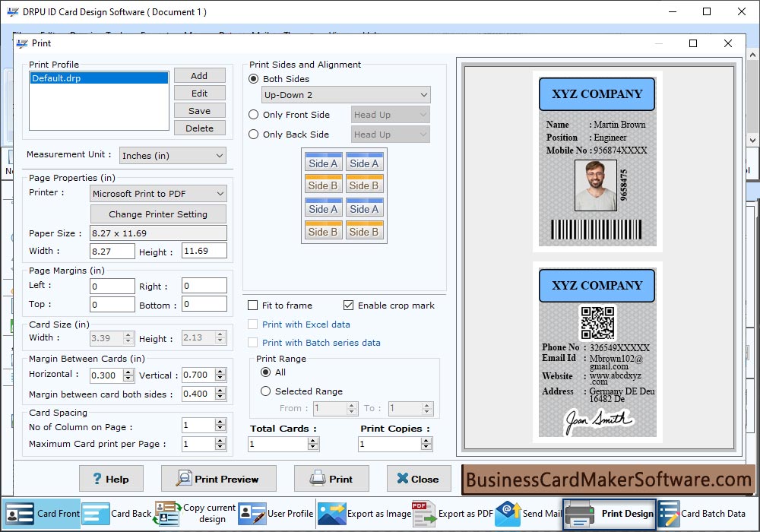760x532 pixels.
Task: Edit the selected print profile
Action: pos(199,93)
